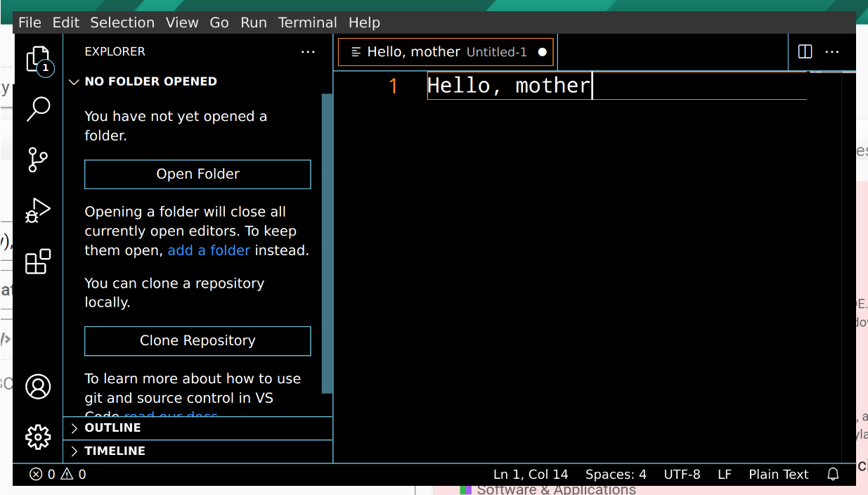Screen dimensions: 868x495
Task: Follow the add a folder link
Action: coord(209,251)
